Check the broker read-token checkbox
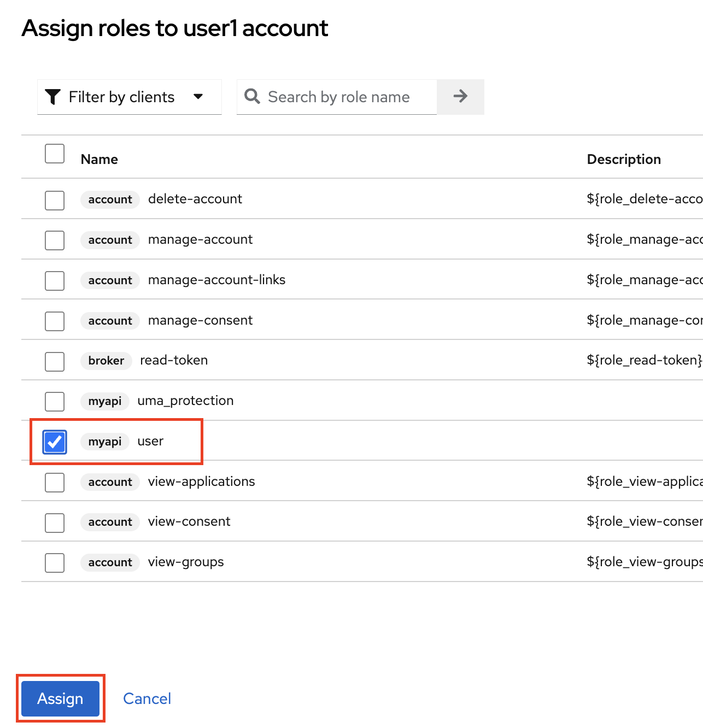Screen dimensions: 703x728 coord(55,361)
